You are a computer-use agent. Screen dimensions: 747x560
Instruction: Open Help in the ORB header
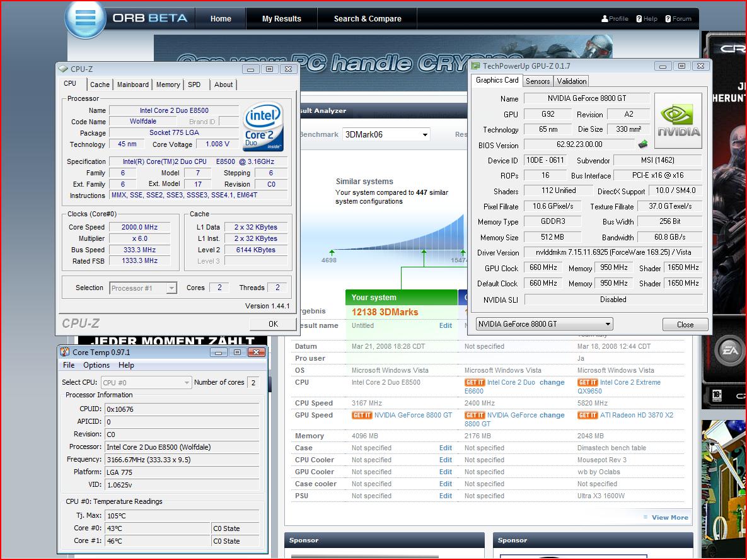point(647,18)
